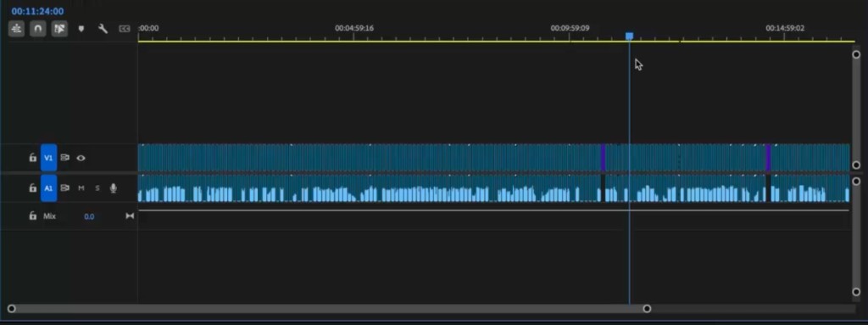Select the second purple clip on V1

click(768, 158)
